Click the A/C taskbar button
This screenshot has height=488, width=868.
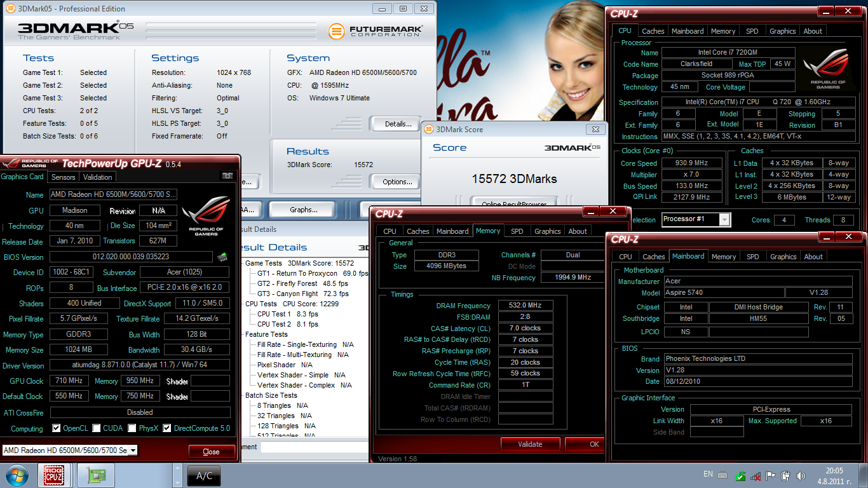pyautogui.click(x=204, y=475)
